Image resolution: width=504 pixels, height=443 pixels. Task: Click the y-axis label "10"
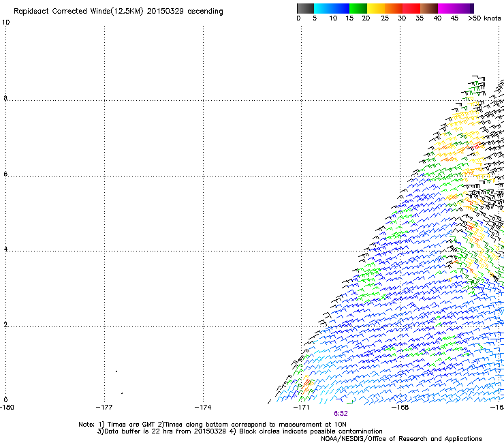click(5, 22)
